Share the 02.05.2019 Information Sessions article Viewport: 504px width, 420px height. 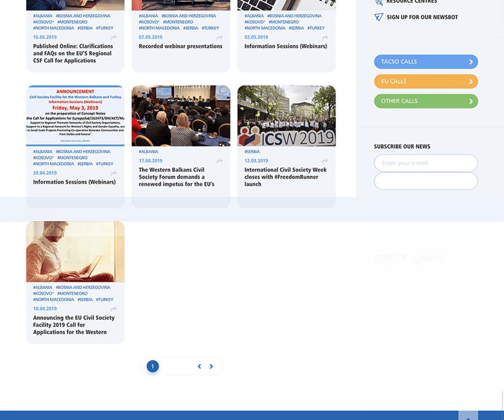325,38
